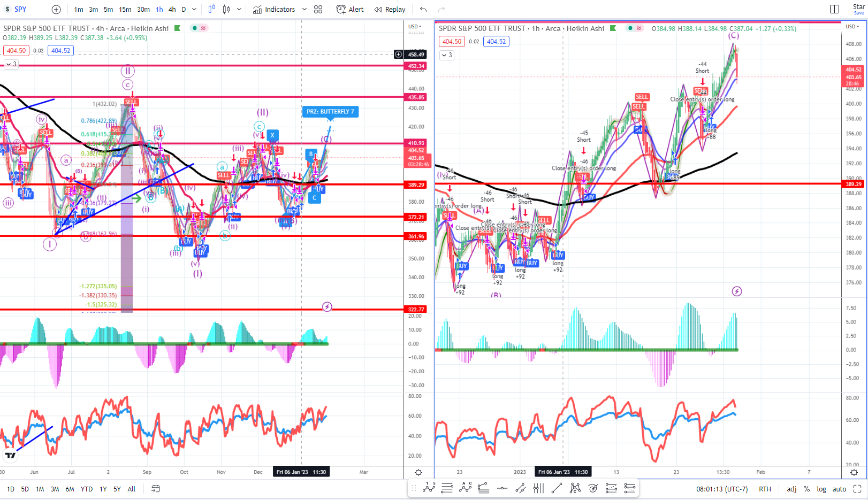Viewport: 868px width, 500px height.
Task: Click green flag on left chart title
Action: tap(178, 28)
